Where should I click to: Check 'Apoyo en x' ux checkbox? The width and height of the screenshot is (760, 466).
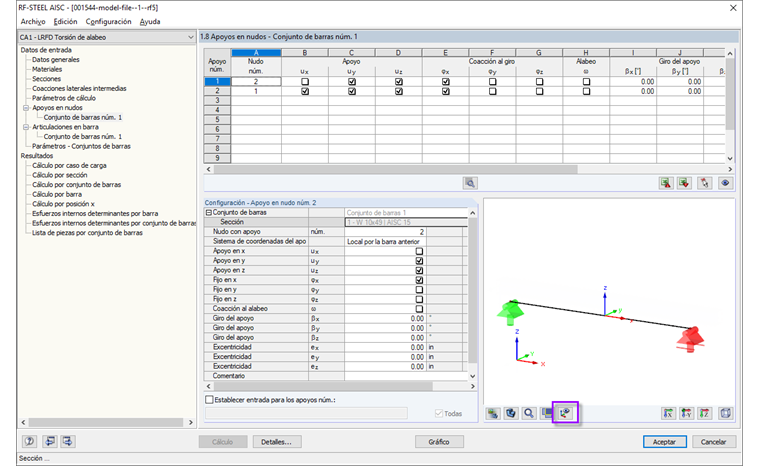pos(419,251)
